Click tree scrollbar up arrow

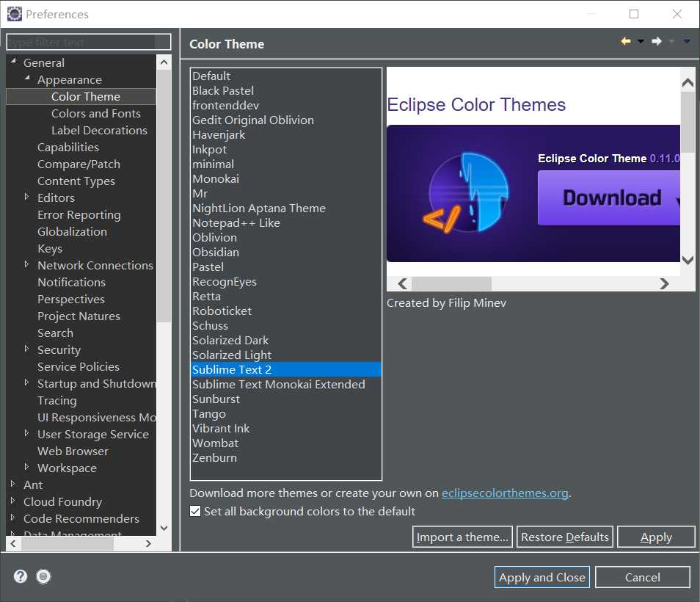(x=164, y=62)
